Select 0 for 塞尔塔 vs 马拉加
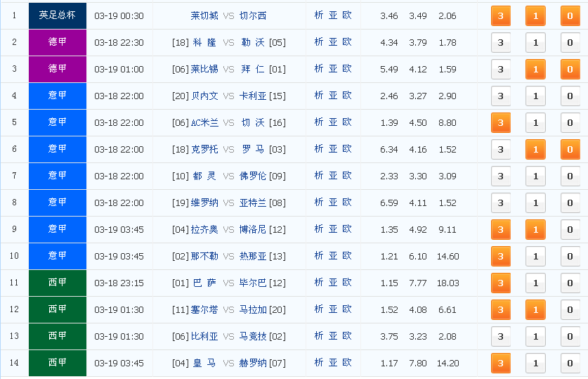This screenshot has height=379, width=588. point(570,310)
